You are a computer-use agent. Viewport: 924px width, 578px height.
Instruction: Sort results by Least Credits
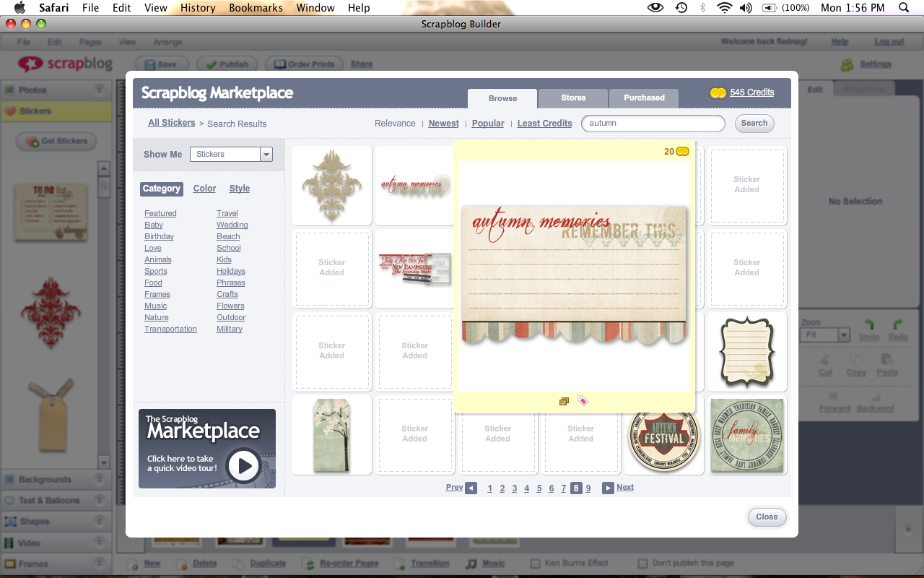544,124
